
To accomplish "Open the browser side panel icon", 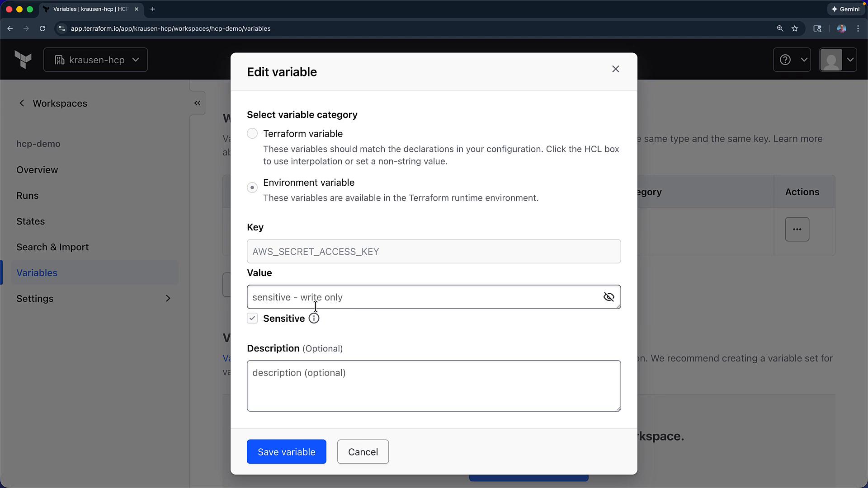I will point(817,28).
